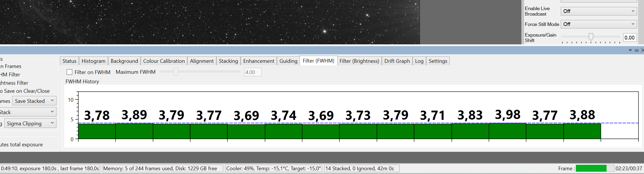Viewport: 644px width, 174px height.
Task: Click the Exposure/Gain Shift slider thumb
Action: coord(591,37)
